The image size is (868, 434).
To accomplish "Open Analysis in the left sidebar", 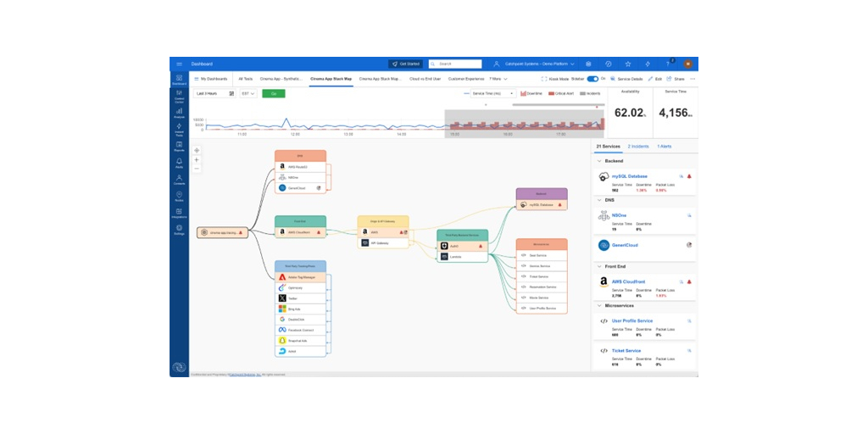I will (x=179, y=113).
